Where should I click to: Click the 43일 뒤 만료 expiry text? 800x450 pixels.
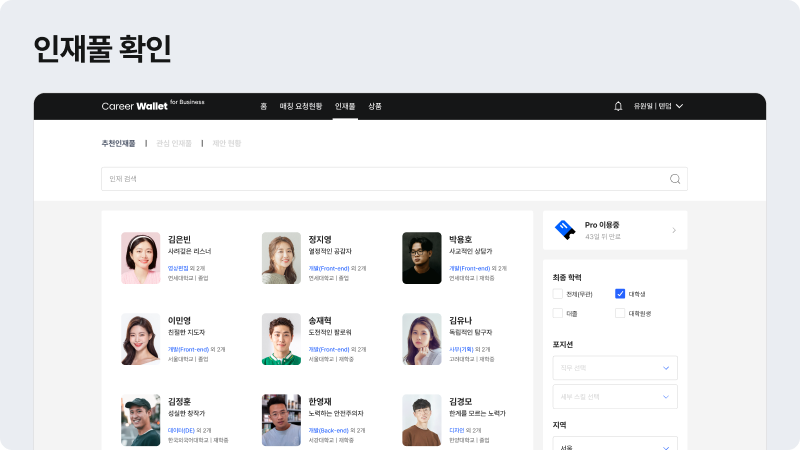pos(603,237)
